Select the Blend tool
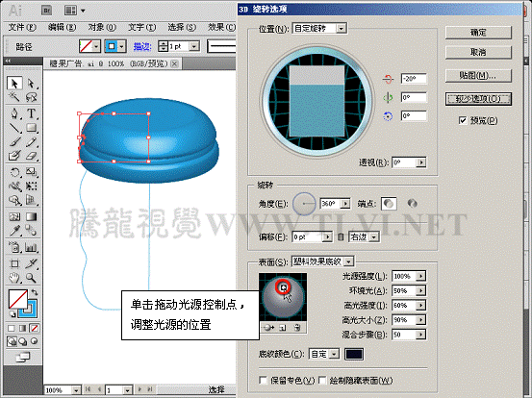532x398 pixels. [x=31, y=231]
